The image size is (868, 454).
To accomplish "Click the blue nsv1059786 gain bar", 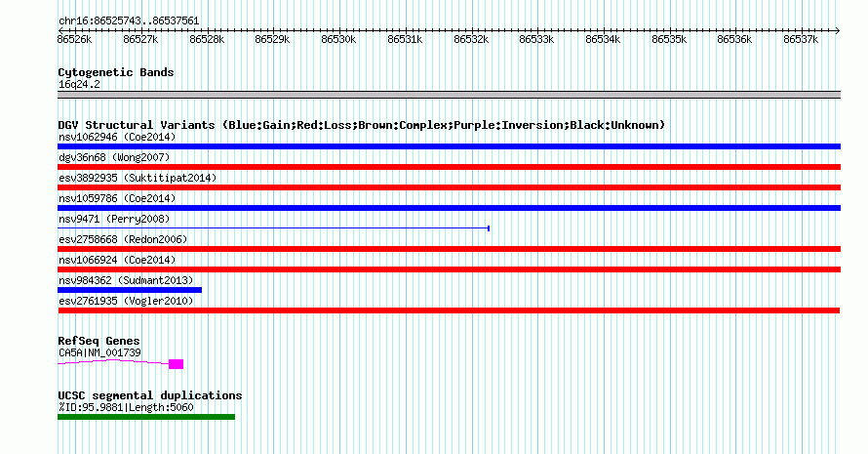I will click(x=449, y=208).
